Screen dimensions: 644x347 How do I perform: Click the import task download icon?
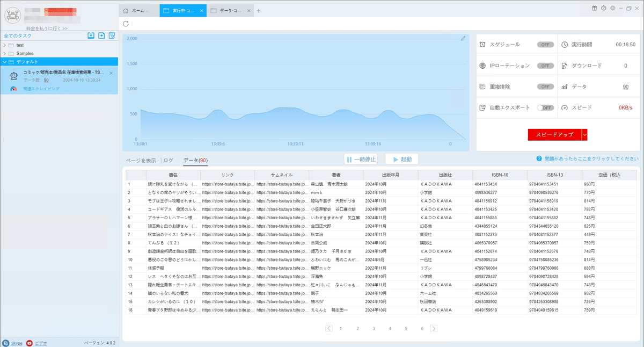(91, 35)
